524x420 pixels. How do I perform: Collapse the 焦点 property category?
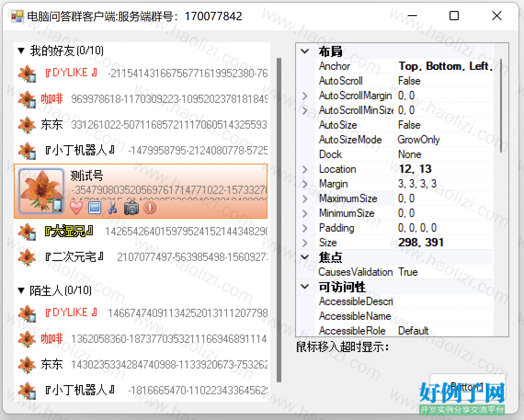[x=305, y=257]
